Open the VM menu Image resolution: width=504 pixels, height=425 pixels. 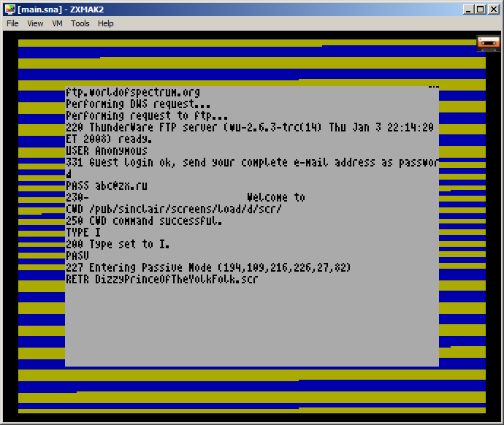tap(57, 23)
